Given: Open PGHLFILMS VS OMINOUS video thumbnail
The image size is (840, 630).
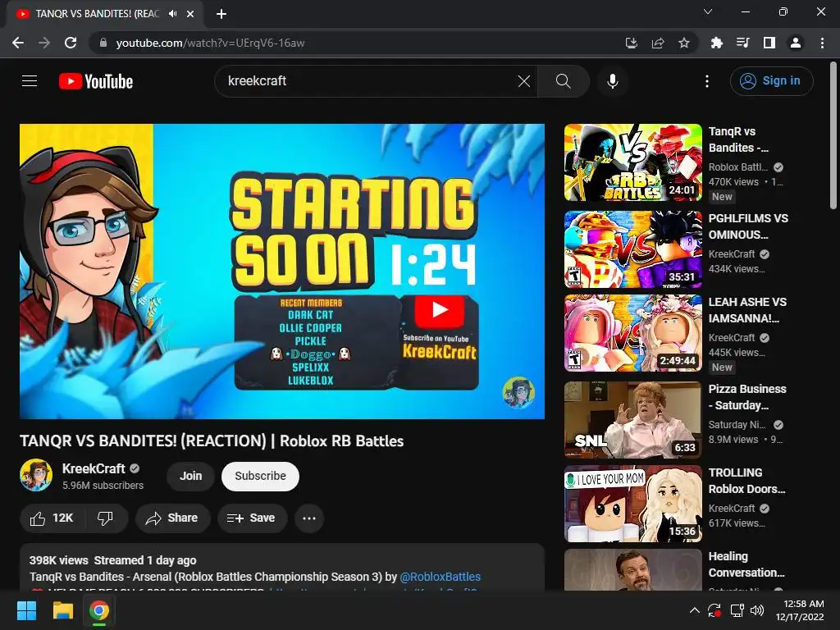Looking at the screenshot, I should click(x=632, y=249).
